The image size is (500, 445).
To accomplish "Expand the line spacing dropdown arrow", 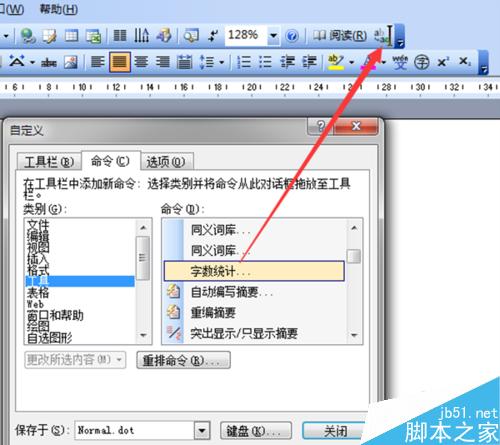I will click(221, 62).
